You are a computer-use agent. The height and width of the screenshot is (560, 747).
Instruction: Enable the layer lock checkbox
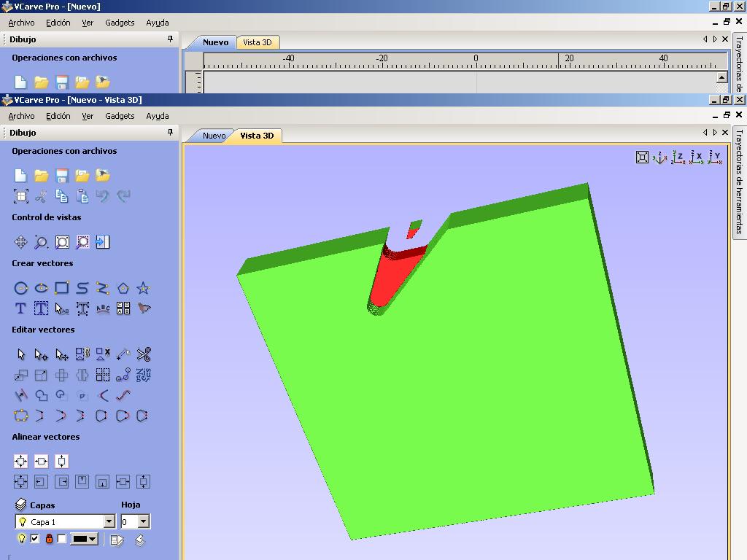[62, 539]
